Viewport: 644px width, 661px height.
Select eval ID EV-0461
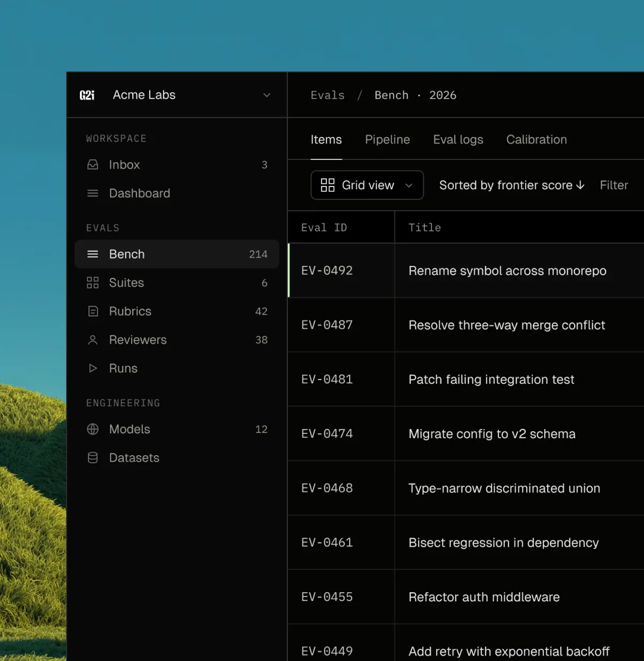point(327,543)
